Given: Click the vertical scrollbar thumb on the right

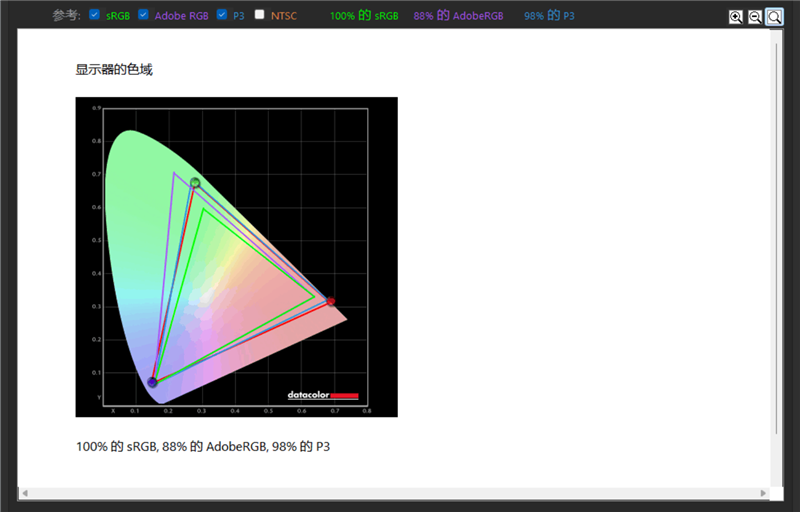Looking at the screenshot, I should tap(776, 239).
